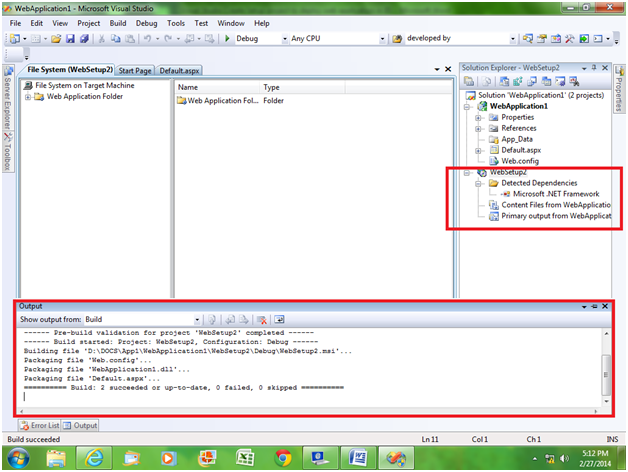Click the Cut scissors icon
Screen dimensions: 628x472
(102, 38)
